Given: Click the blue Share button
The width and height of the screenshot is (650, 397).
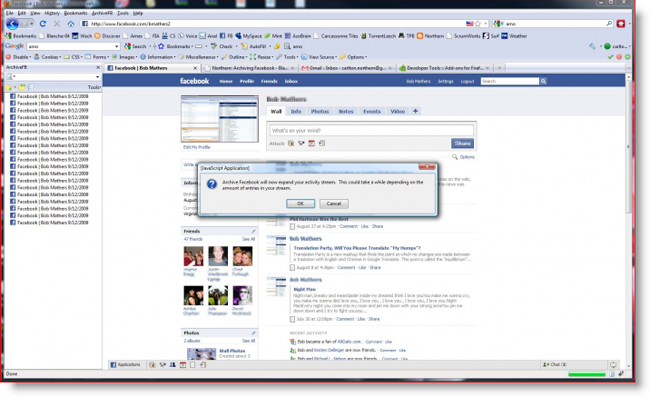Looking at the screenshot, I should coord(463,143).
